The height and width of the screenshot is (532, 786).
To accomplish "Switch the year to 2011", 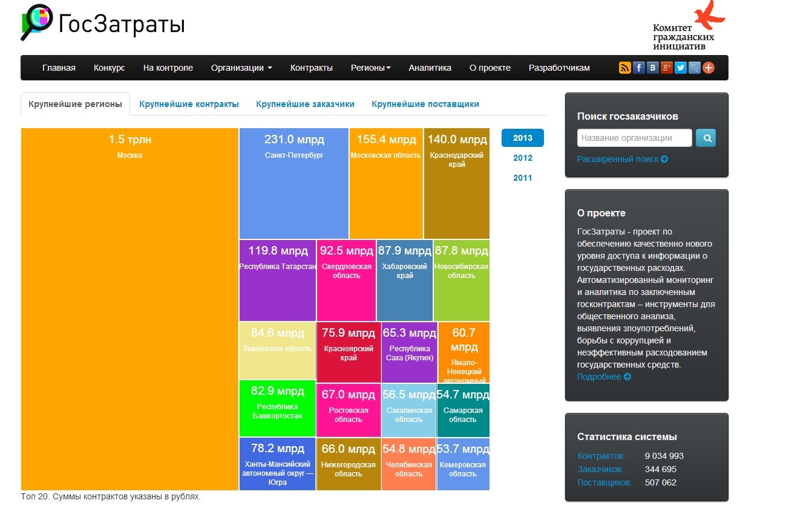I will [522, 178].
